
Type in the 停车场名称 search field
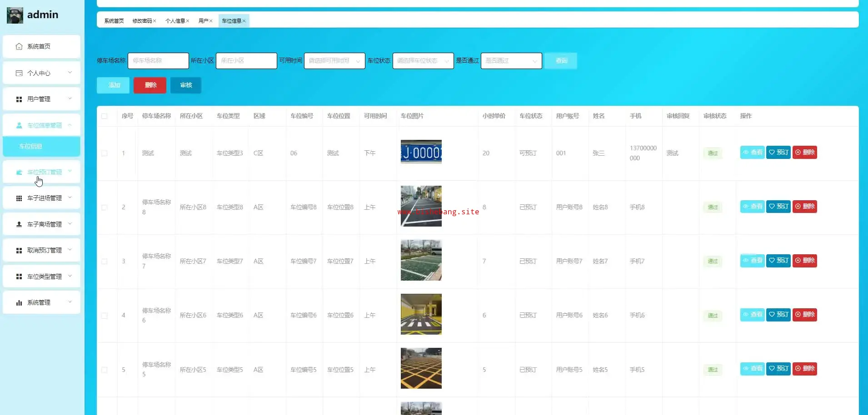coord(158,61)
